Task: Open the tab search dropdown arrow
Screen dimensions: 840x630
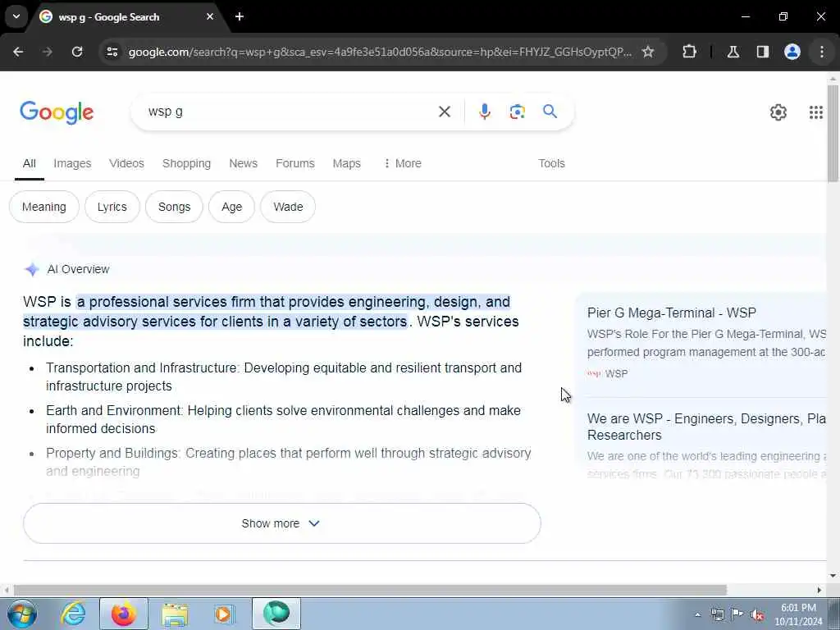Action: [x=16, y=16]
